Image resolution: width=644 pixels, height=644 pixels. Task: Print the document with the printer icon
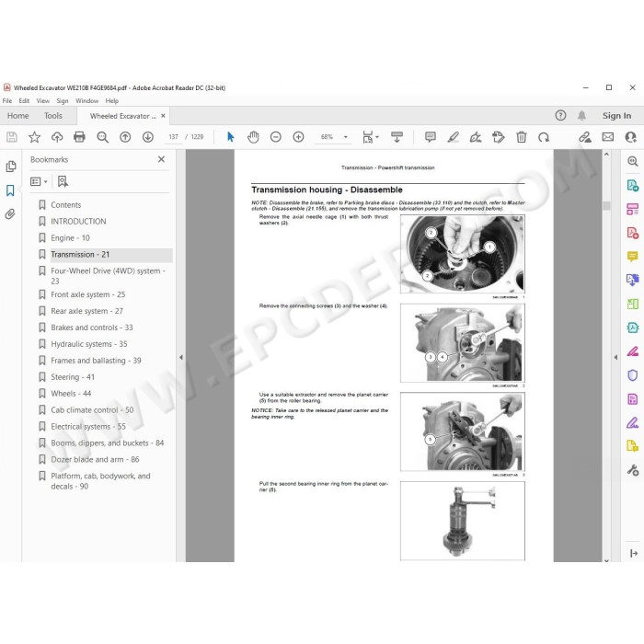tap(79, 137)
